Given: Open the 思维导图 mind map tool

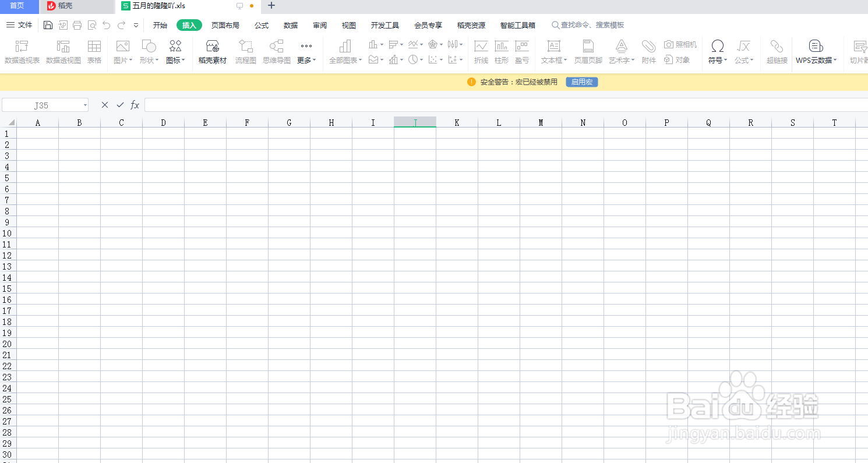Looking at the screenshot, I should pyautogui.click(x=276, y=52).
